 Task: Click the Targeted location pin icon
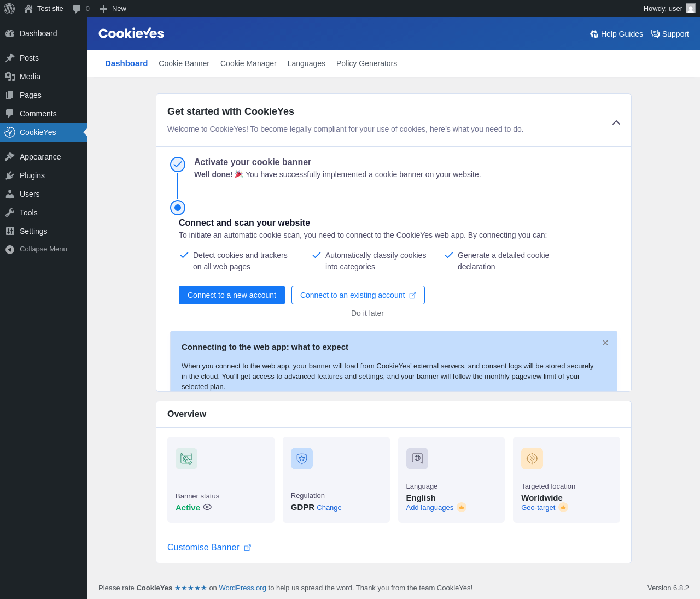pos(532,459)
